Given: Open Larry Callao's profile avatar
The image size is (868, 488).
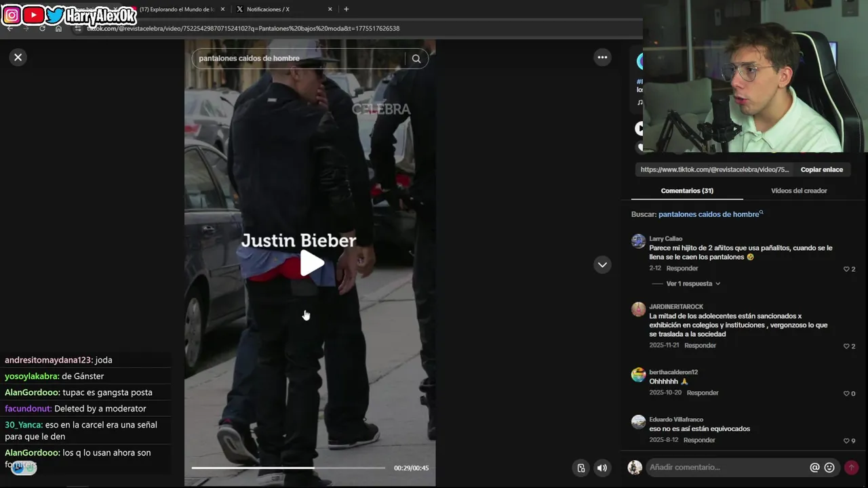Looking at the screenshot, I should click(638, 241).
